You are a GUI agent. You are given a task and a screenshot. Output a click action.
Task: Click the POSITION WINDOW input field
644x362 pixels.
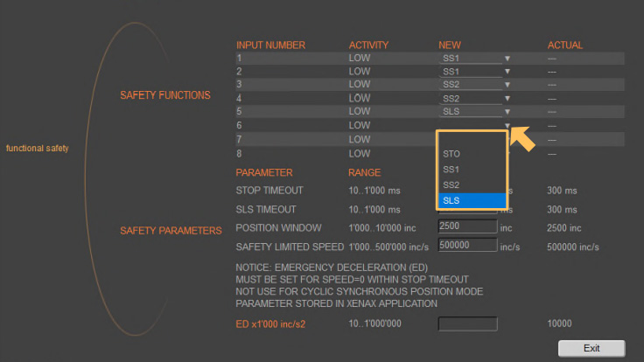pyautogui.click(x=466, y=227)
